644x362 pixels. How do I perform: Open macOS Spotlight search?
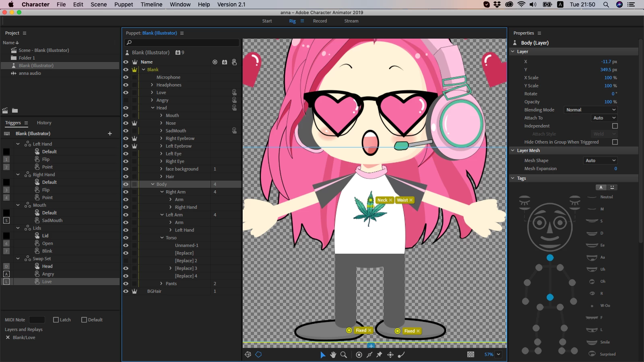point(606,4)
